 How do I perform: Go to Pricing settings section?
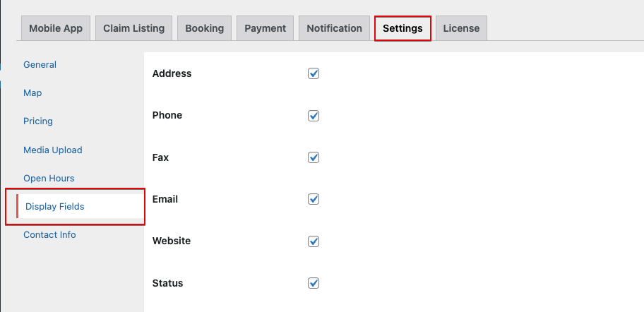38,121
